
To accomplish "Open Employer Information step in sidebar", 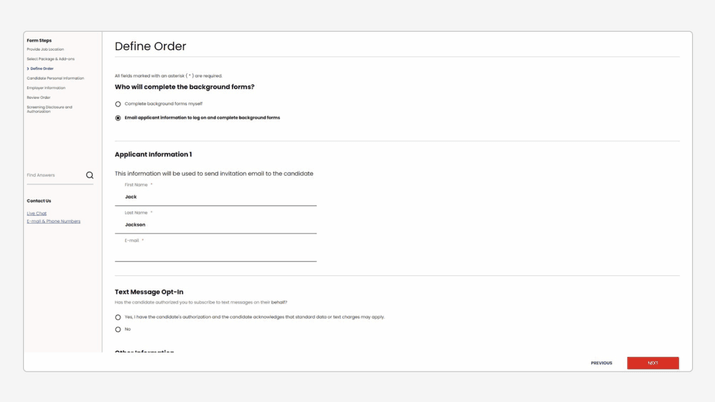I will point(46,88).
